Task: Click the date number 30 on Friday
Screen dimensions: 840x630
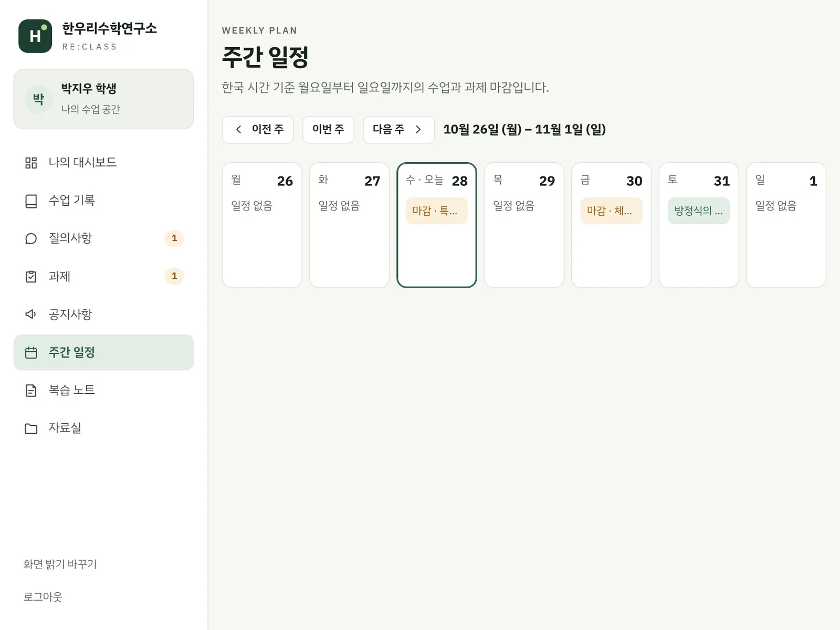Action: click(634, 181)
